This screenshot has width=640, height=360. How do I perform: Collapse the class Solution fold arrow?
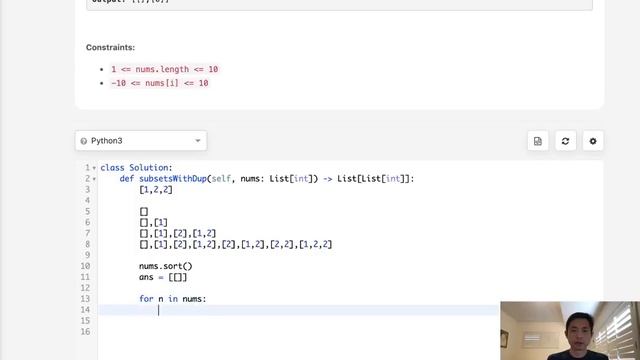tap(94, 168)
